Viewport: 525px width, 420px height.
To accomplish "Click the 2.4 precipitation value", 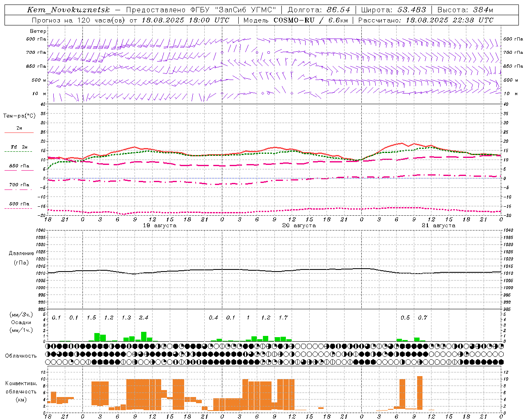I will (x=144, y=317).
